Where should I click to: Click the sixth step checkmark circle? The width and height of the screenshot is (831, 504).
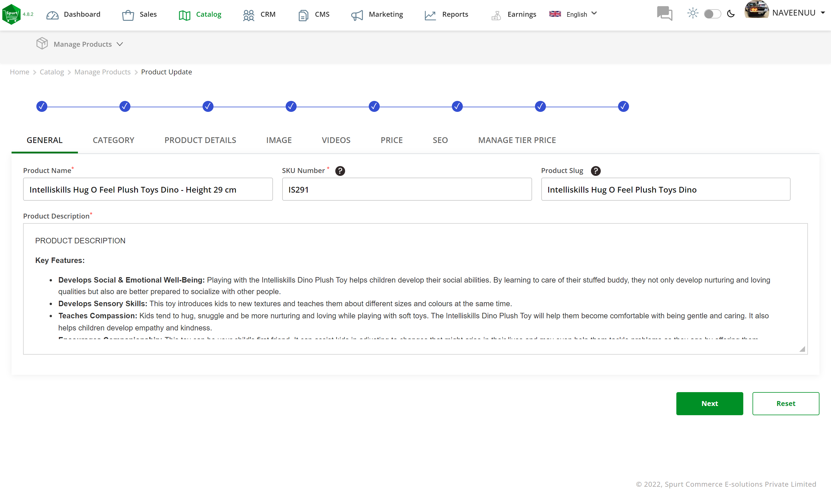pos(457,106)
